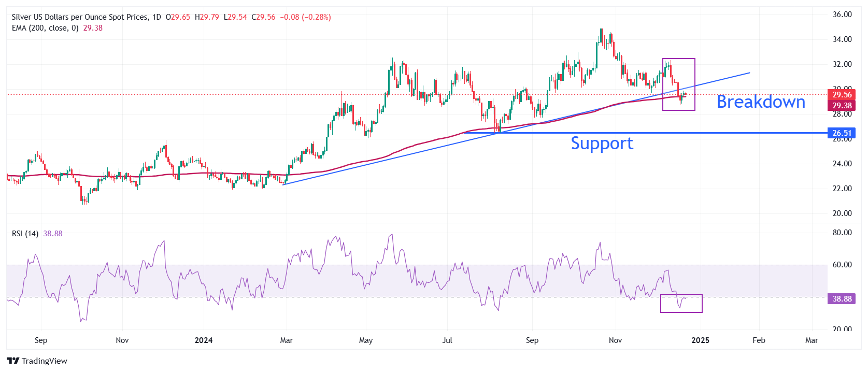Click the TradingView logo icon
This screenshot has width=868, height=372.
tap(13, 361)
